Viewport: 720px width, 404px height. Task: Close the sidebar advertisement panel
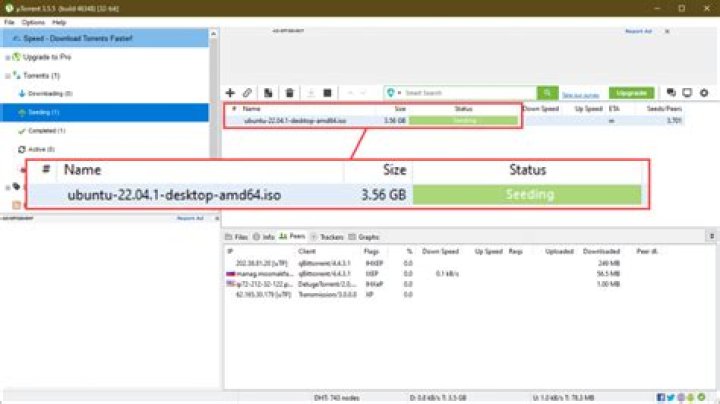point(217,218)
